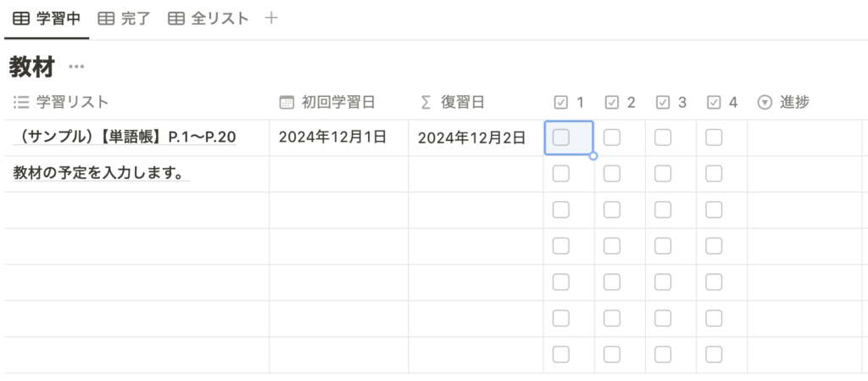This screenshot has height=381, width=868.
Task: Open the 教材 database options ellipsis
Action: (x=76, y=67)
